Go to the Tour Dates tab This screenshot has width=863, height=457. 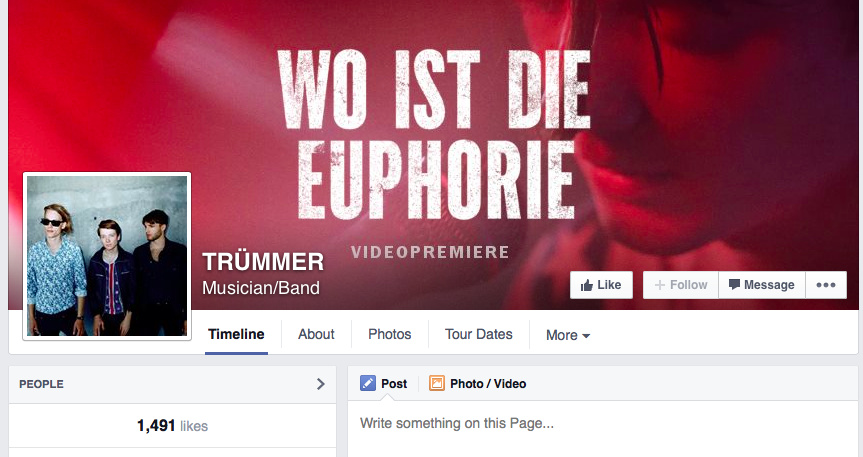click(478, 334)
